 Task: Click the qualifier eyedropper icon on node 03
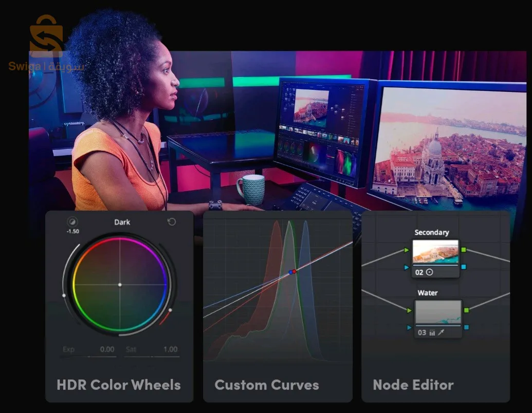441,333
